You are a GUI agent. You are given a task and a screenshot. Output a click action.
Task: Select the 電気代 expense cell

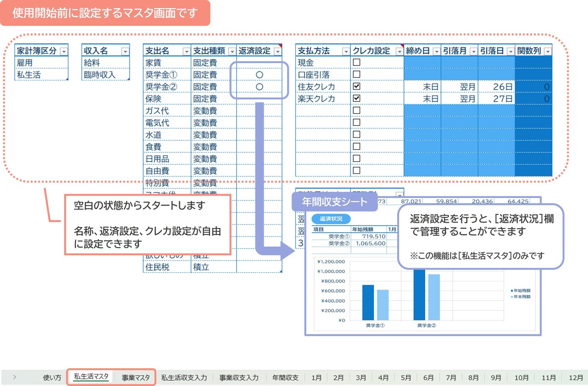tap(167, 123)
